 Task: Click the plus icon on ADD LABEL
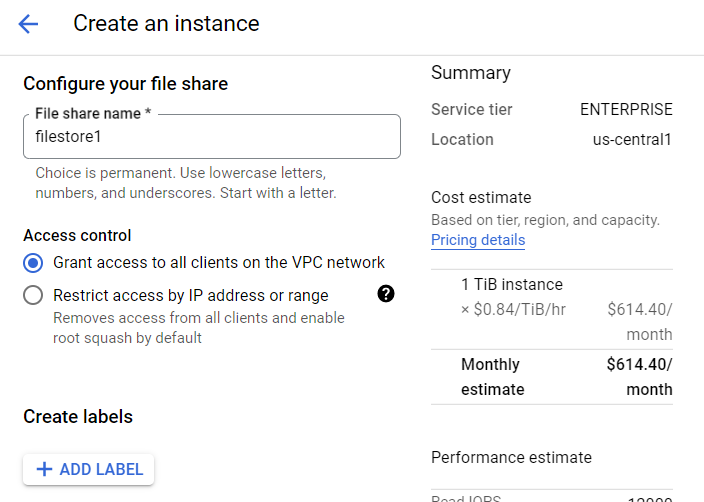pos(44,469)
